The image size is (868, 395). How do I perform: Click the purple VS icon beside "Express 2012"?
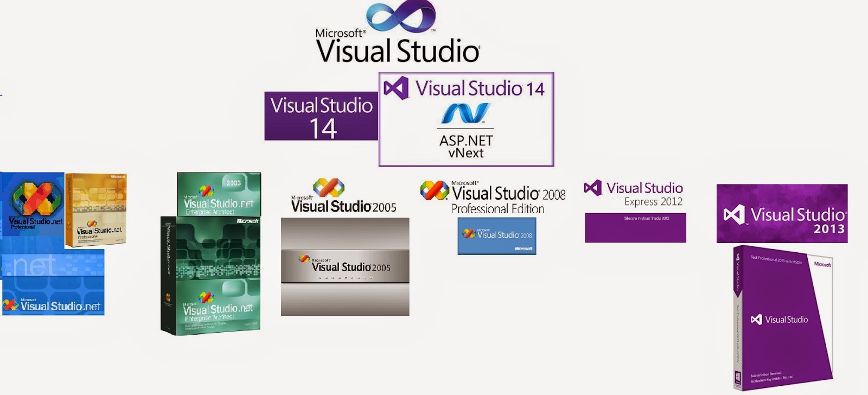pyautogui.click(x=592, y=188)
